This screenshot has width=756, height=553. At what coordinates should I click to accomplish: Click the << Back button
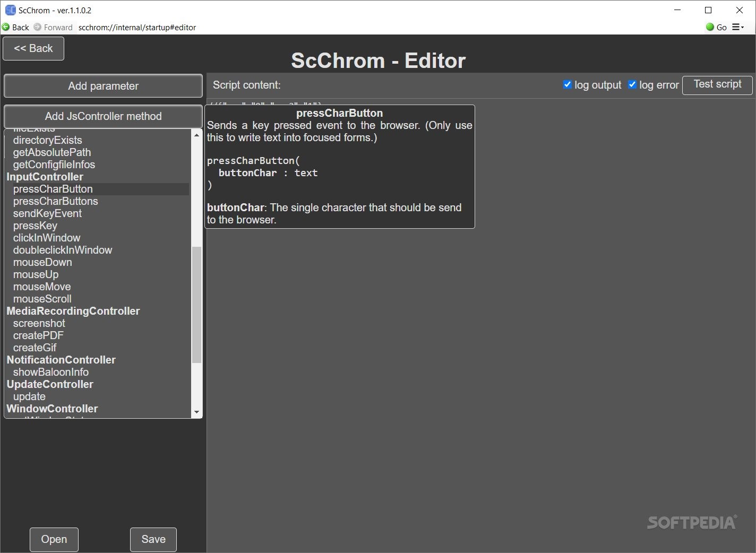33,48
